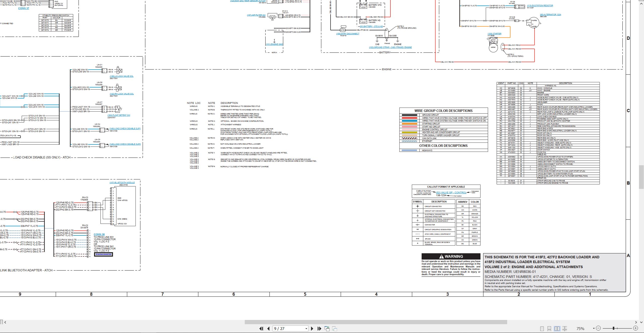The height and width of the screenshot is (333, 644).
Task: Enable continuous scrolling page view
Action: pyautogui.click(x=549, y=328)
